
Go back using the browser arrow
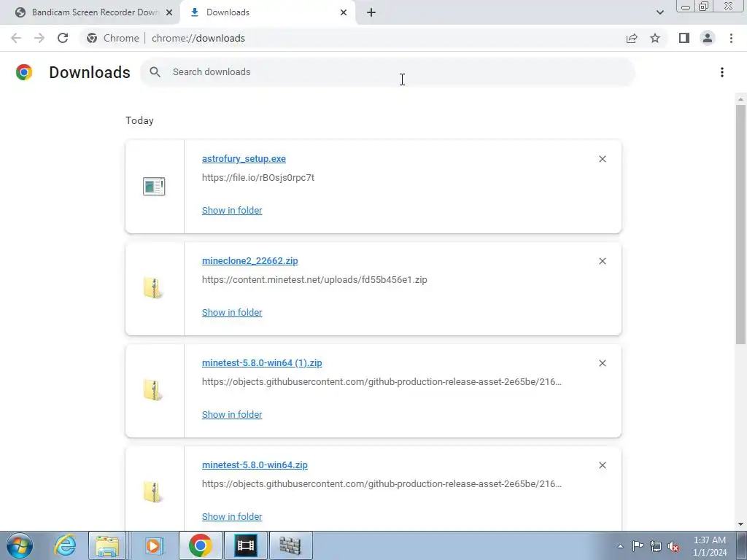pos(16,38)
